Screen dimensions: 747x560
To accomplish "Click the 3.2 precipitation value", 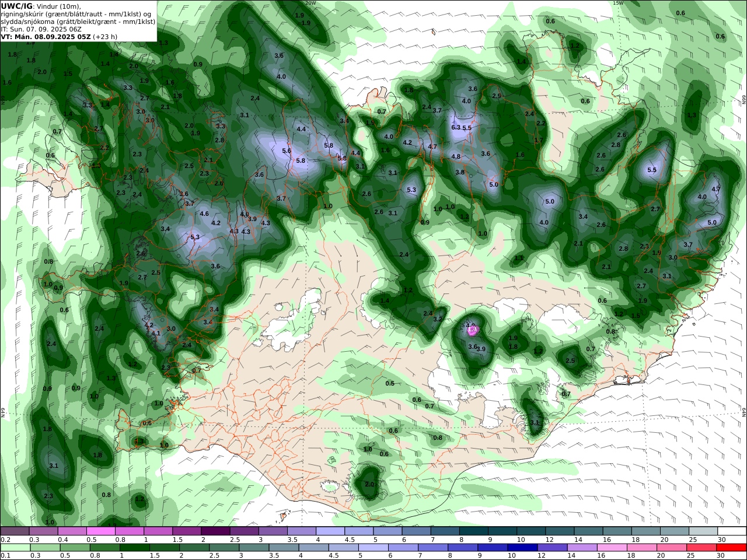I will point(438,319).
